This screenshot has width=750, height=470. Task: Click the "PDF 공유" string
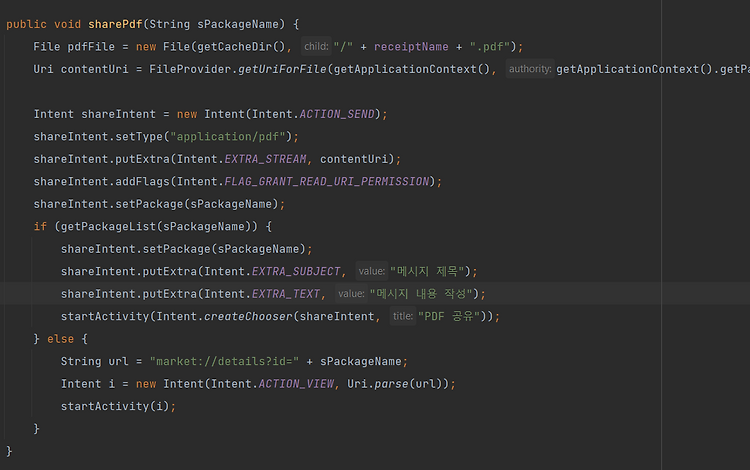449,317
